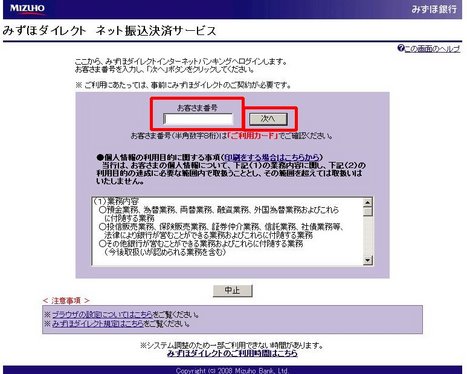Click the help question mark icon

pyautogui.click(x=401, y=48)
